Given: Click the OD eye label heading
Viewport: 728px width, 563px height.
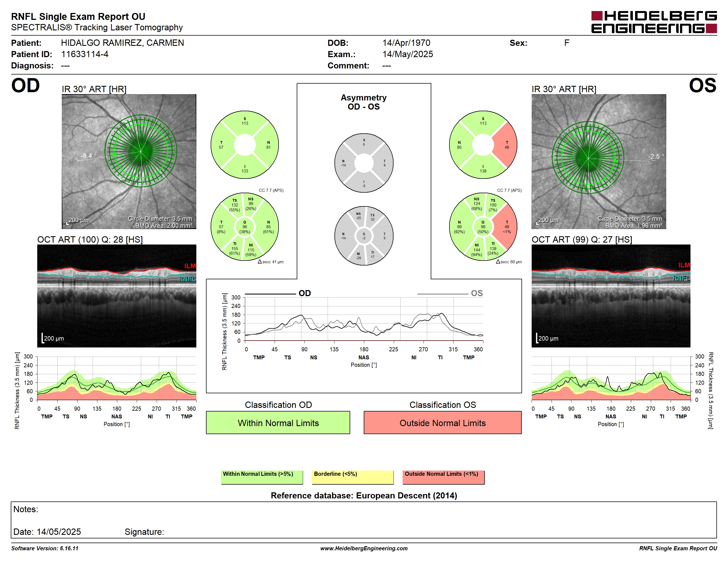Looking at the screenshot, I should click(25, 85).
